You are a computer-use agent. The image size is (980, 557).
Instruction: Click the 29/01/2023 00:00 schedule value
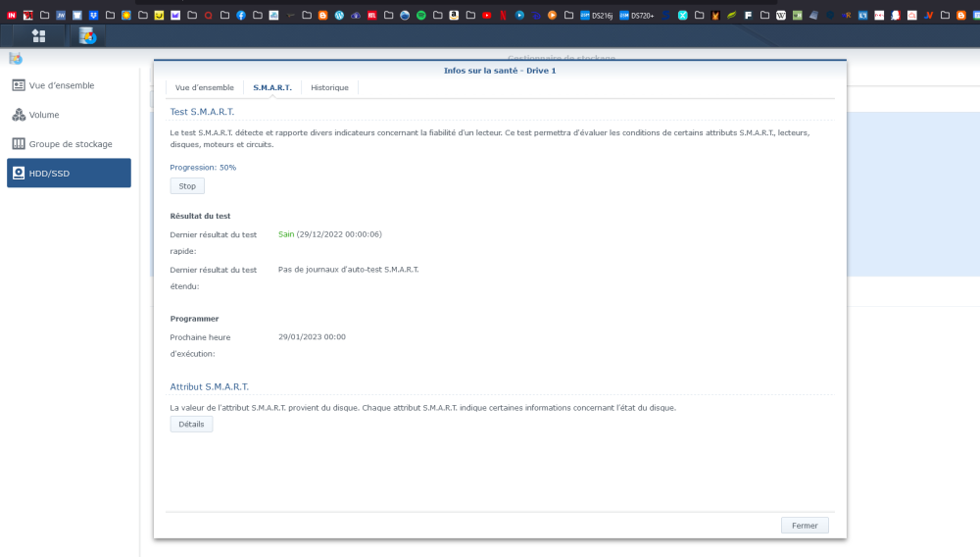(312, 337)
